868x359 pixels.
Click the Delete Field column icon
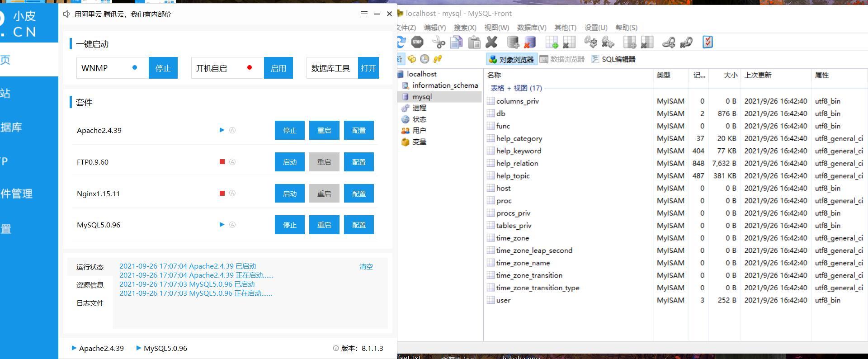[647, 43]
